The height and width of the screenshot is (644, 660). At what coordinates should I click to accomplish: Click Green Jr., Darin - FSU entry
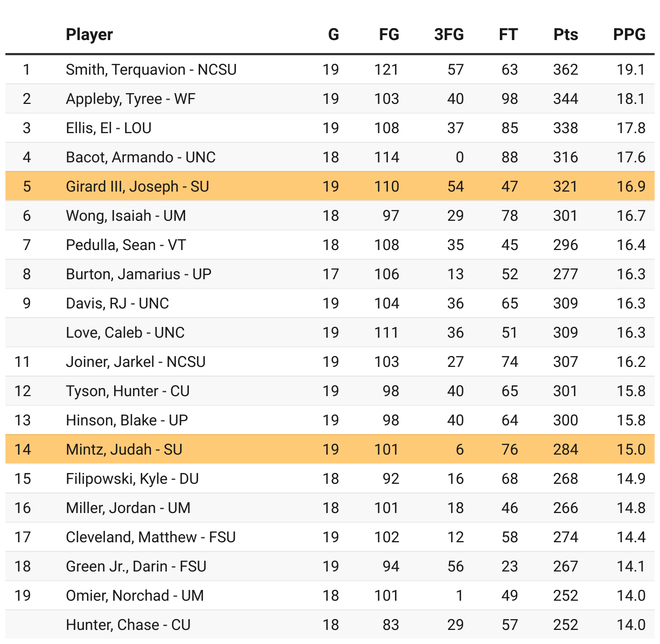pos(136,567)
